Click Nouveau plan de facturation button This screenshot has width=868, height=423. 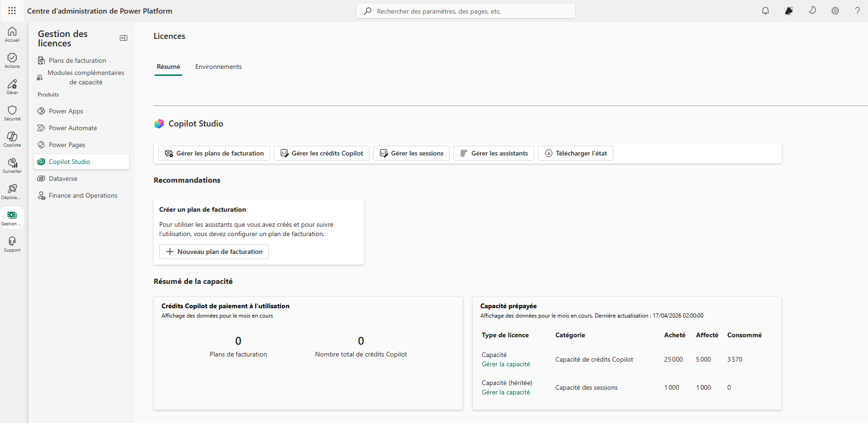point(214,252)
